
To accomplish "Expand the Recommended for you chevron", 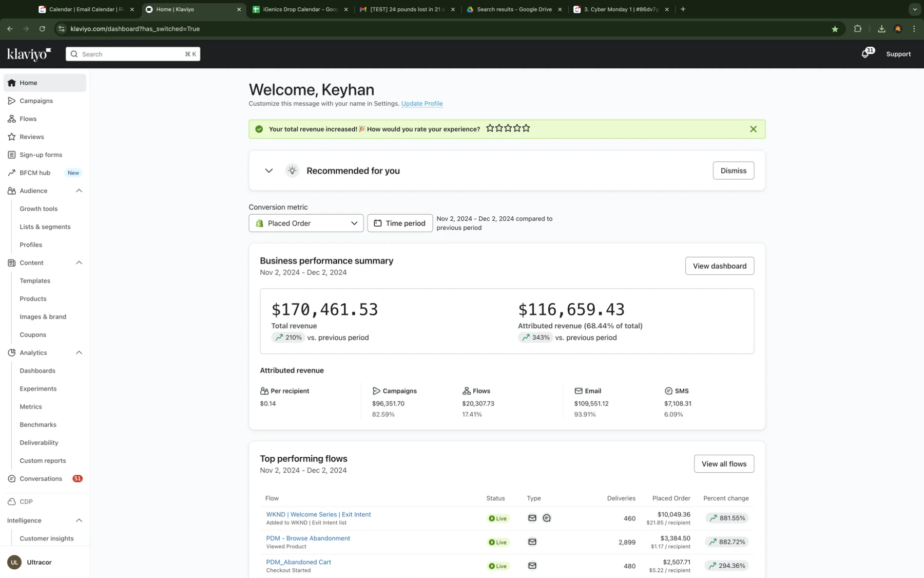I will click(268, 171).
